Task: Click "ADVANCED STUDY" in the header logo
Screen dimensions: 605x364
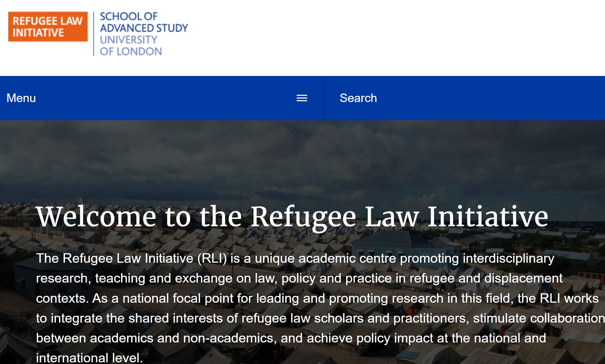Action: pos(144,28)
